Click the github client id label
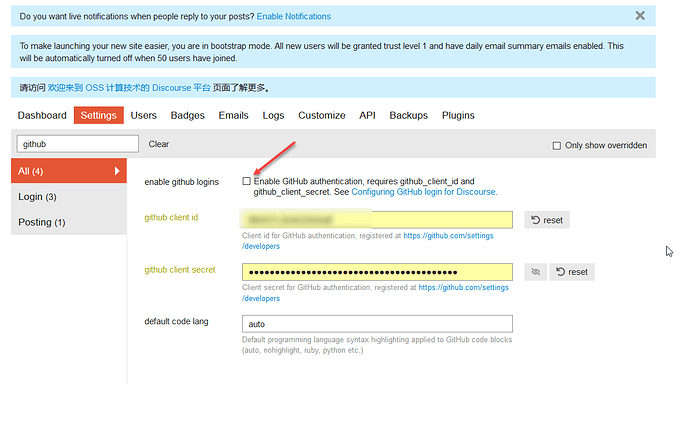690x423 pixels. 171,217
